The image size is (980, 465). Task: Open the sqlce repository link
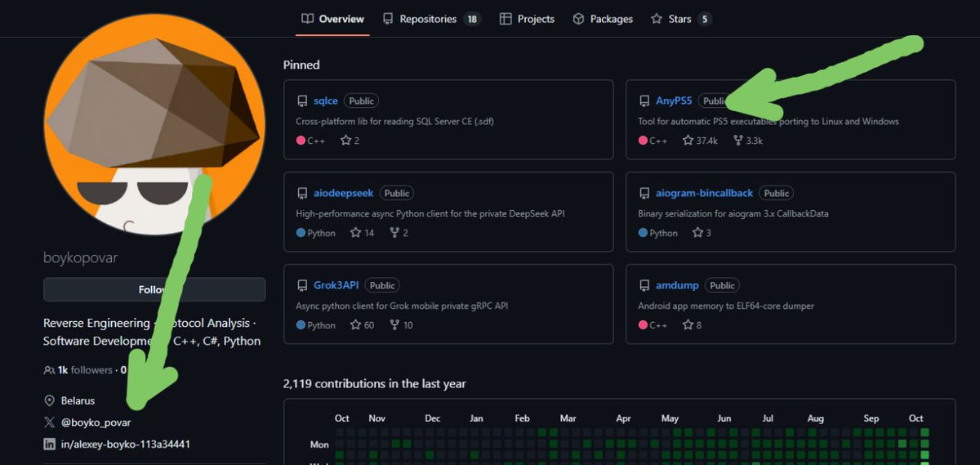(326, 101)
